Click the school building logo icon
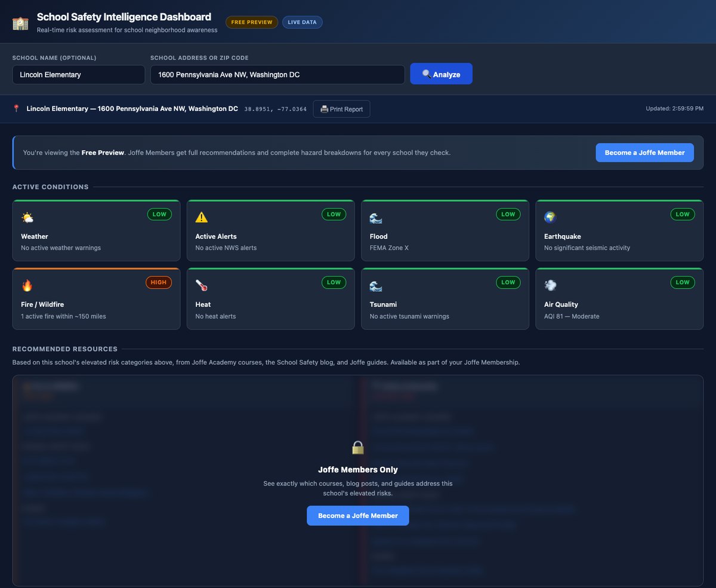Image resolution: width=716 pixels, height=588 pixels. pyautogui.click(x=21, y=23)
